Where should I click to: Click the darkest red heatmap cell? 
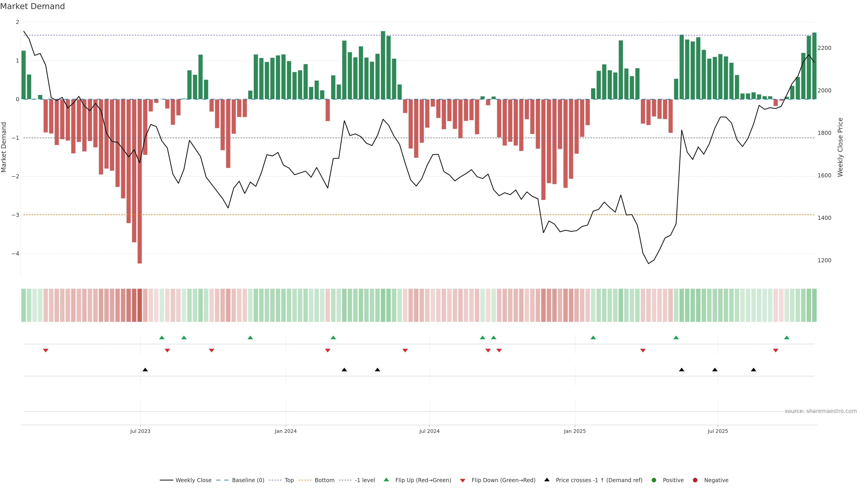[x=140, y=305]
